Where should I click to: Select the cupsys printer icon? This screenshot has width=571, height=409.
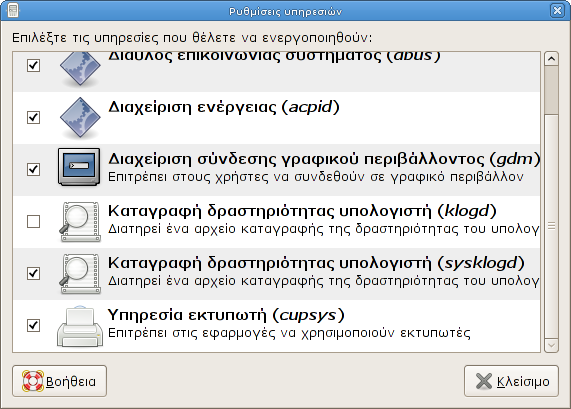point(80,326)
